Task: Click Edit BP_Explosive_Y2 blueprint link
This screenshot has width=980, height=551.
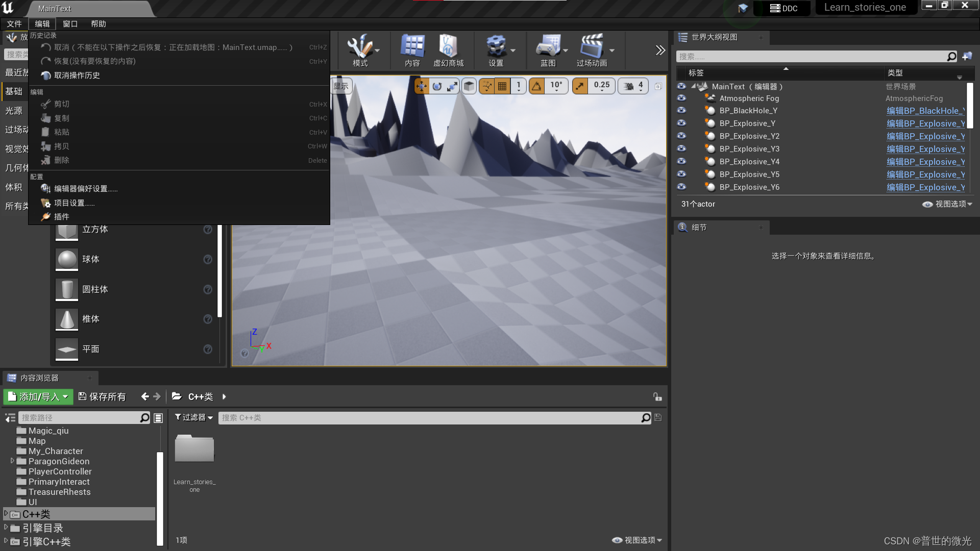Action: pyautogui.click(x=925, y=136)
